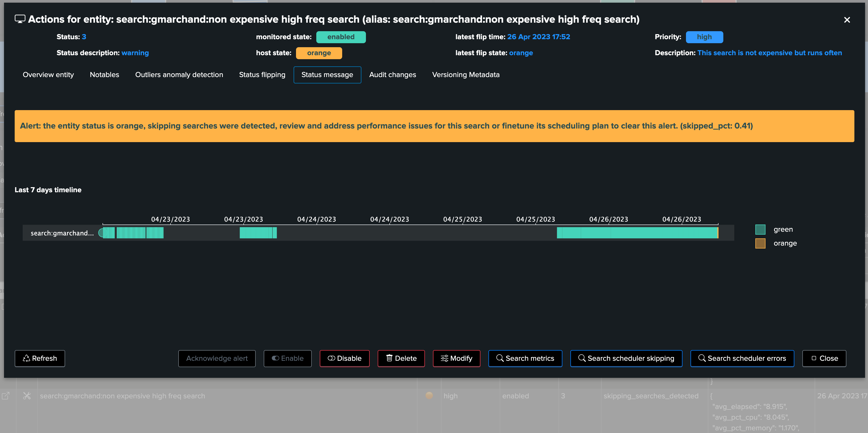Switch to the Status flipping tab
Image resolution: width=868 pixels, height=433 pixels.
(x=262, y=75)
